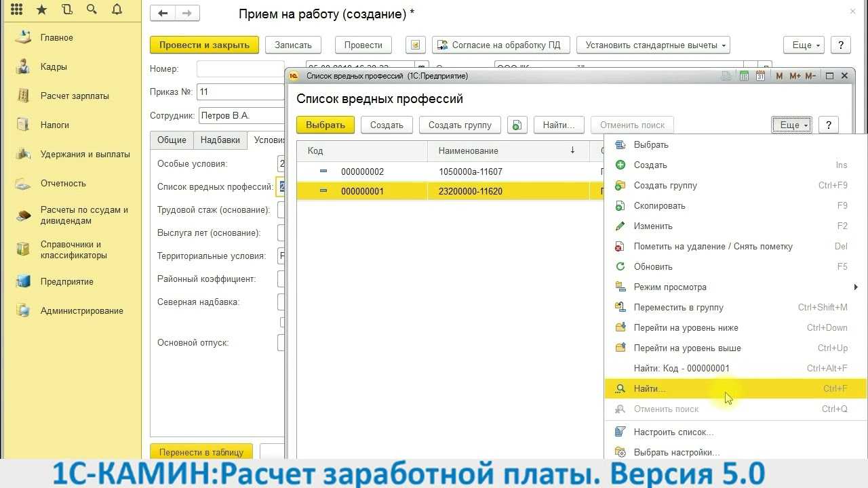The image size is (868, 488).
Task: Click the document icon button beside Провести
Action: coord(416,45)
